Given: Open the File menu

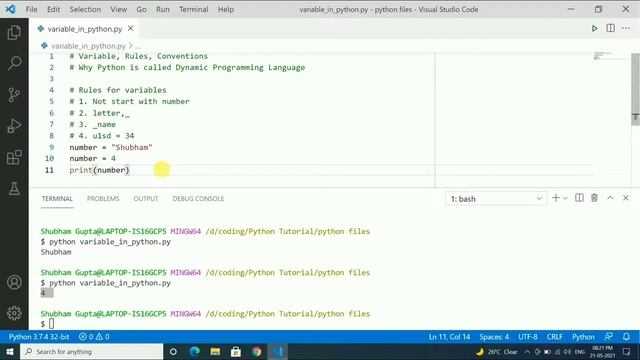Looking at the screenshot, I should tap(31, 9).
